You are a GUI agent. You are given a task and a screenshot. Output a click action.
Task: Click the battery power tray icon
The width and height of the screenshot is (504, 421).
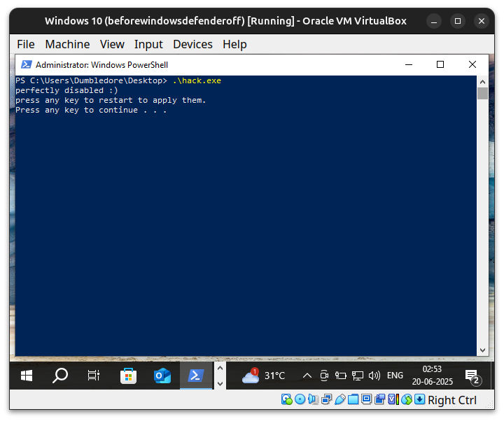pyautogui.click(x=340, y=376)
